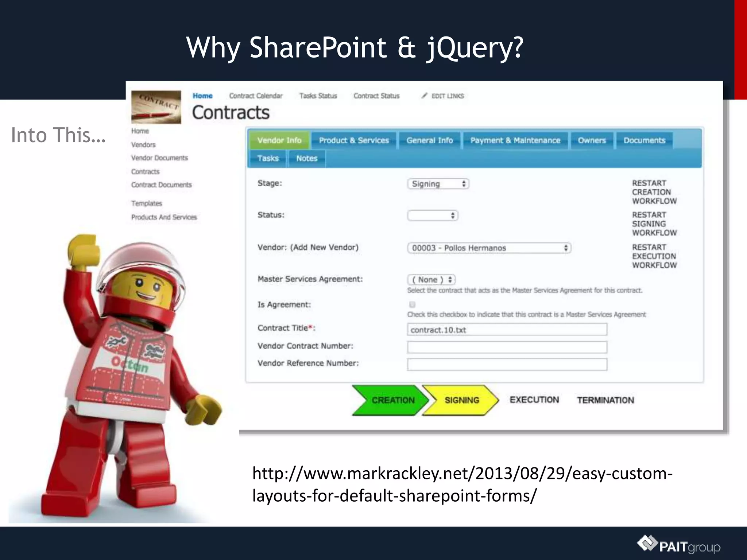
Task: Switch to the Product & Services tab
Action: (354, 140)
